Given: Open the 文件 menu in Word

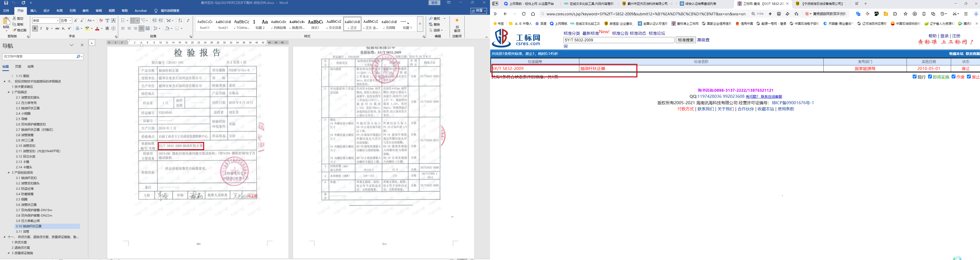Looking at the screenshot, I should tap(6, 11).
